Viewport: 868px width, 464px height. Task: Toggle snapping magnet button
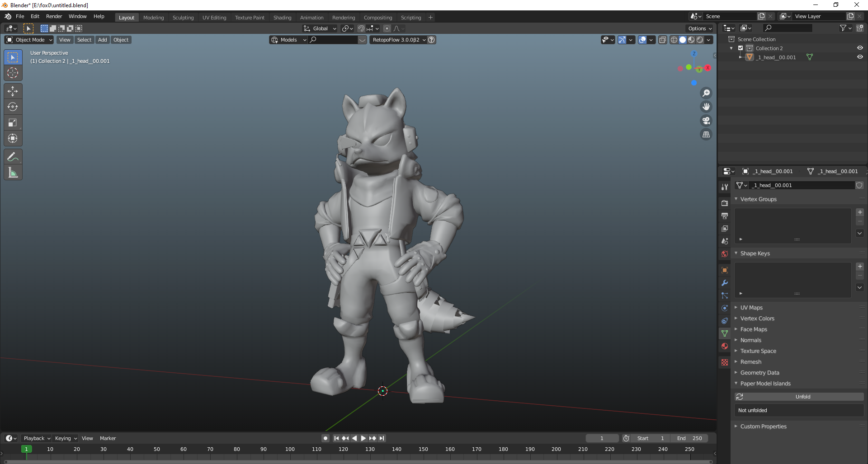[x=361, y=28]
